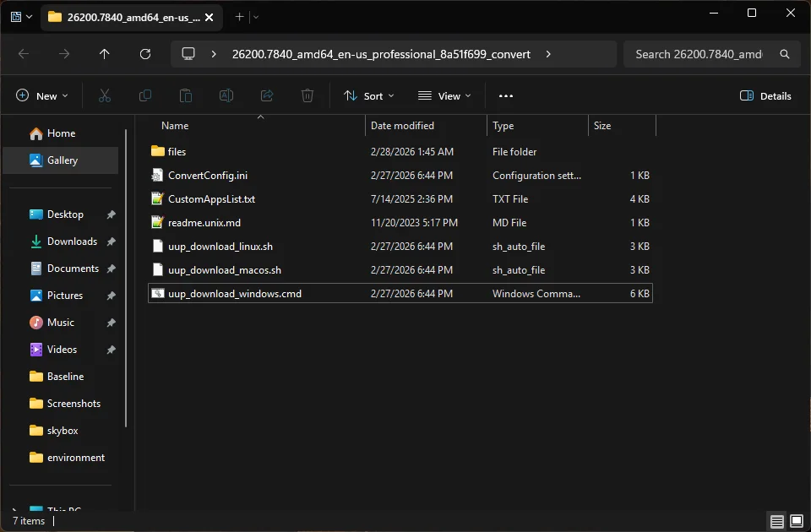Click the Name column sort arrow
Screen dimensions: 811x532
pyautogui.click(x=261, y=117)
